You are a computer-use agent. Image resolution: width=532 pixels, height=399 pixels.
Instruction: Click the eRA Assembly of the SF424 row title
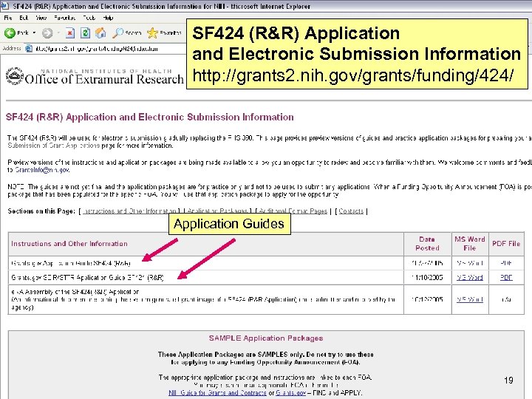click(75, 292)
